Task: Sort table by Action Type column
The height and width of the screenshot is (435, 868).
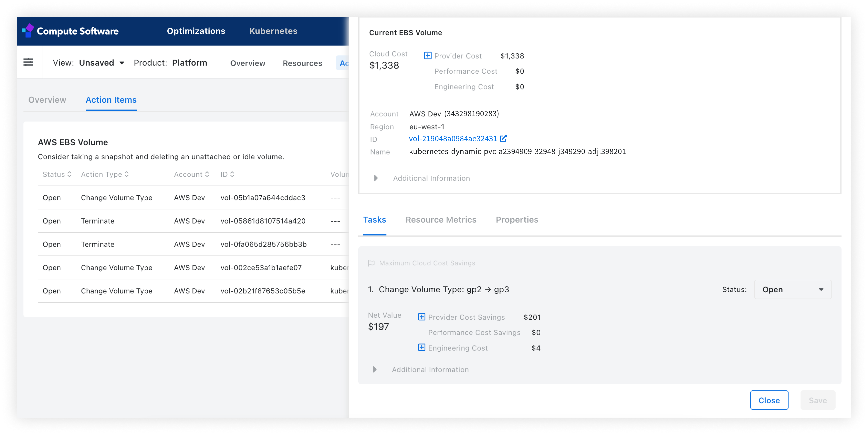Action: 105,174
